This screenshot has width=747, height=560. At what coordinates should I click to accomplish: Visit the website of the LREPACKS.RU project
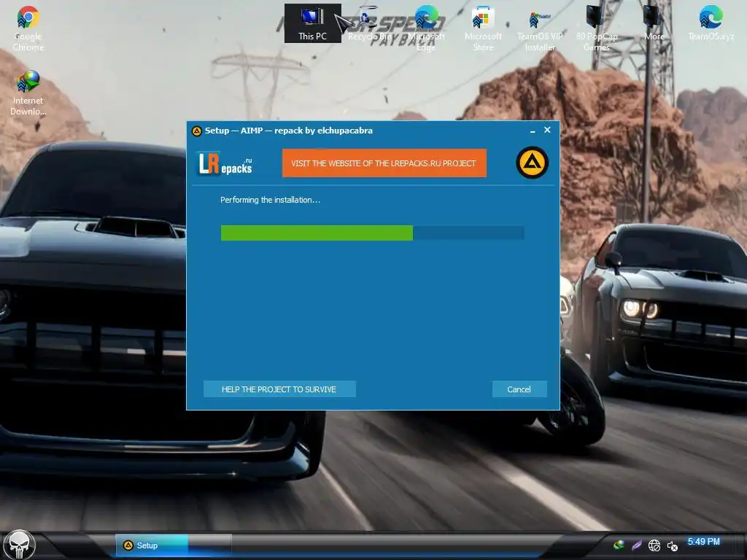(x=384, y=163)
